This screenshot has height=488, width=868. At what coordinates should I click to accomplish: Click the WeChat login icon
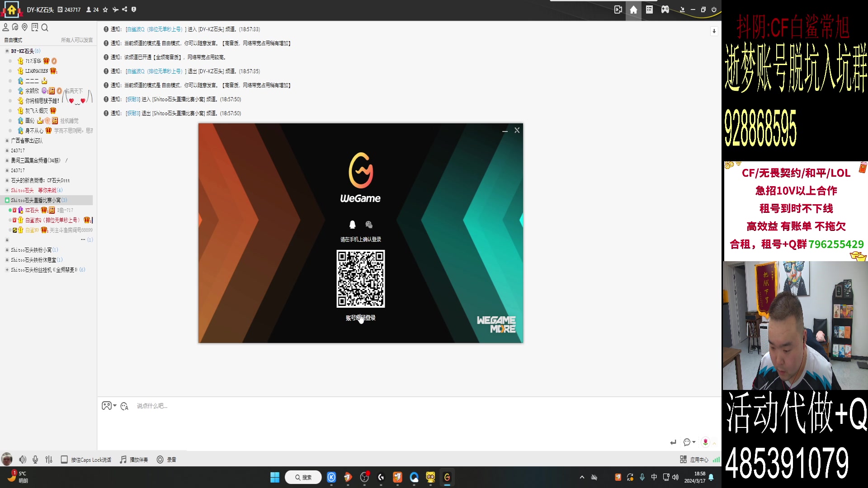369,225
